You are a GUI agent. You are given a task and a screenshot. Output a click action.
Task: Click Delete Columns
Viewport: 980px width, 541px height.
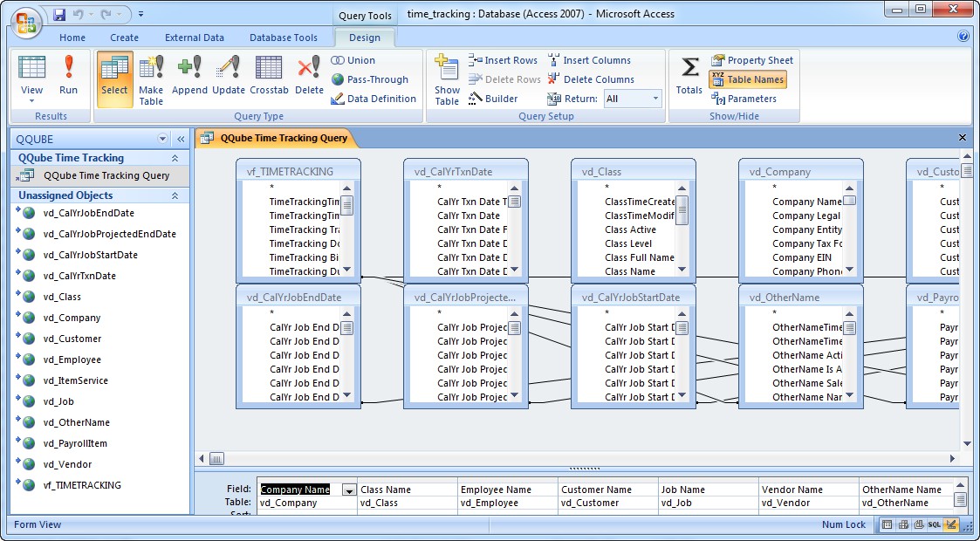coord(591,79)
